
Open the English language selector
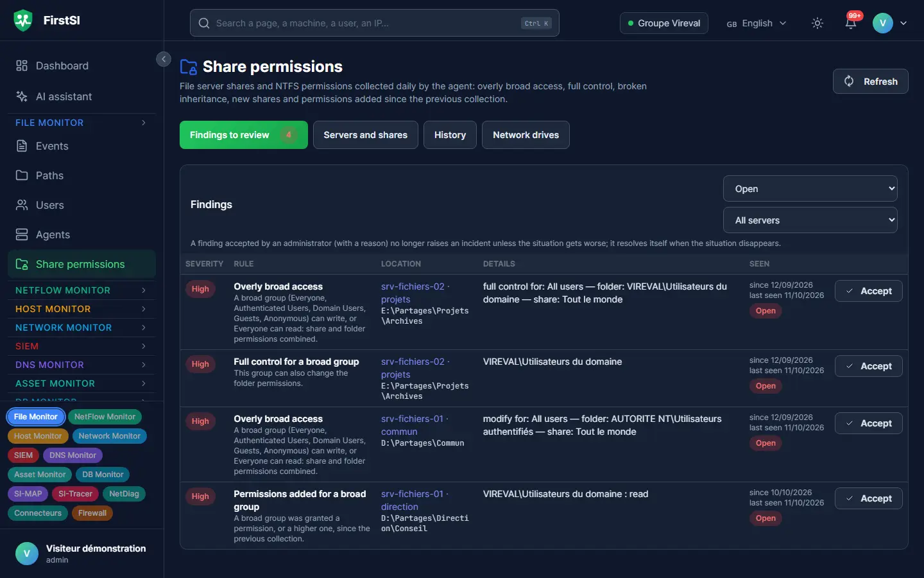pyautogui.click(x=757, y=23)
